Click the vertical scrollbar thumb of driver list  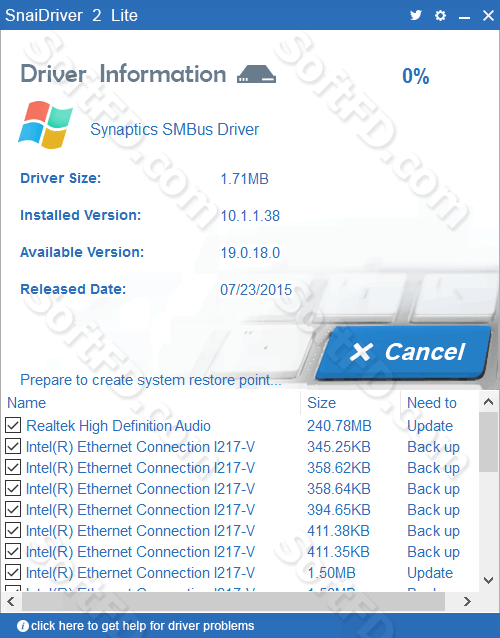pos(489,443)
